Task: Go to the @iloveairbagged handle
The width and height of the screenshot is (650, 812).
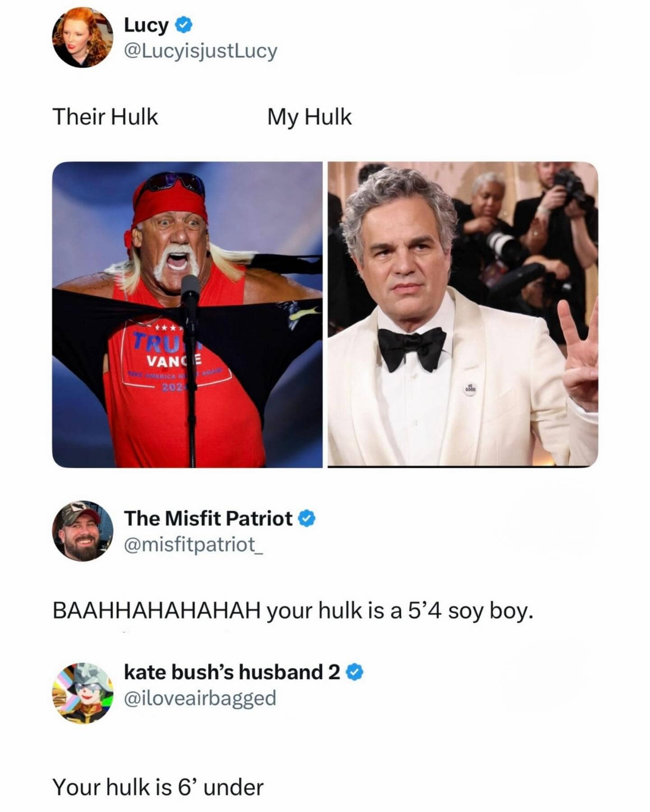Action: 200,698
